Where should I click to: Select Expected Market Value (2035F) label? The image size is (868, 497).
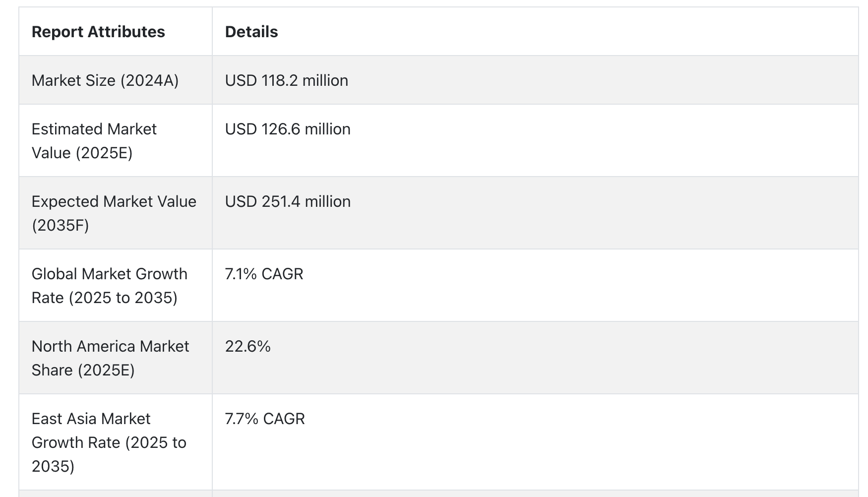(114, 213)
